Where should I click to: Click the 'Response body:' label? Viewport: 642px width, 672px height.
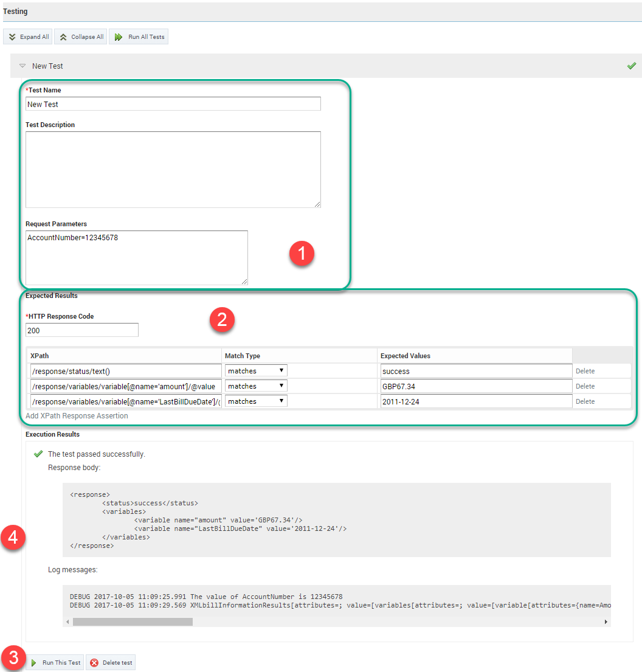click(x=74, y=468)
